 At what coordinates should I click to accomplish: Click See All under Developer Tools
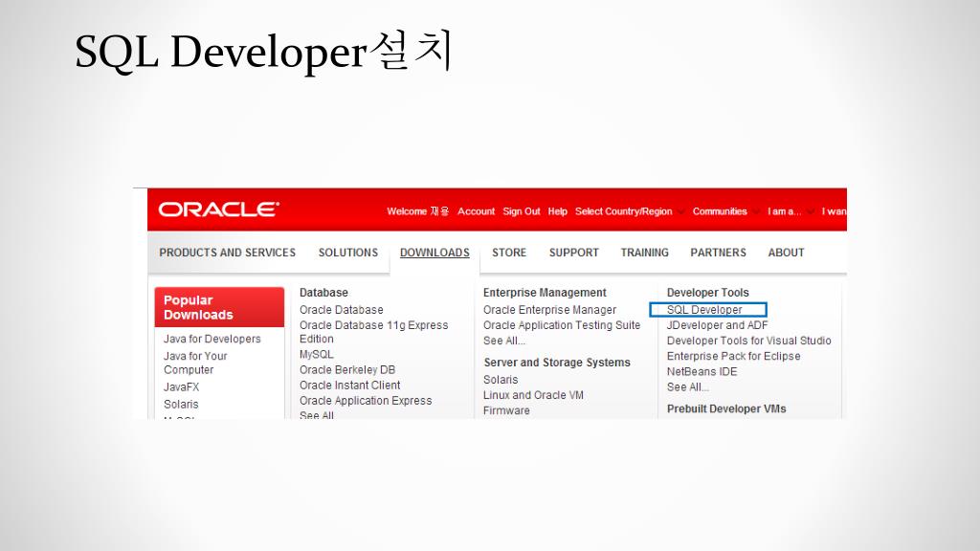click(687, 386)
